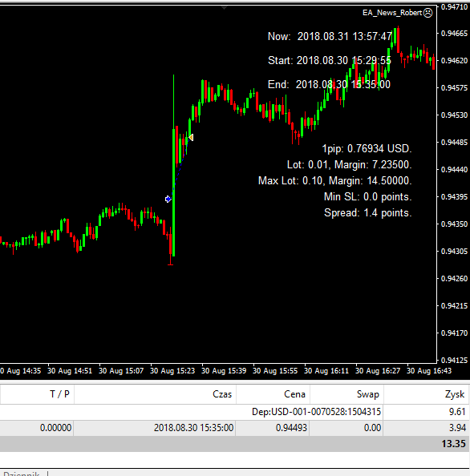The width and height of the screenshot is (470, 476).
Task: Click the 0.94575 price scale level
Action: [x=454, y=88]
